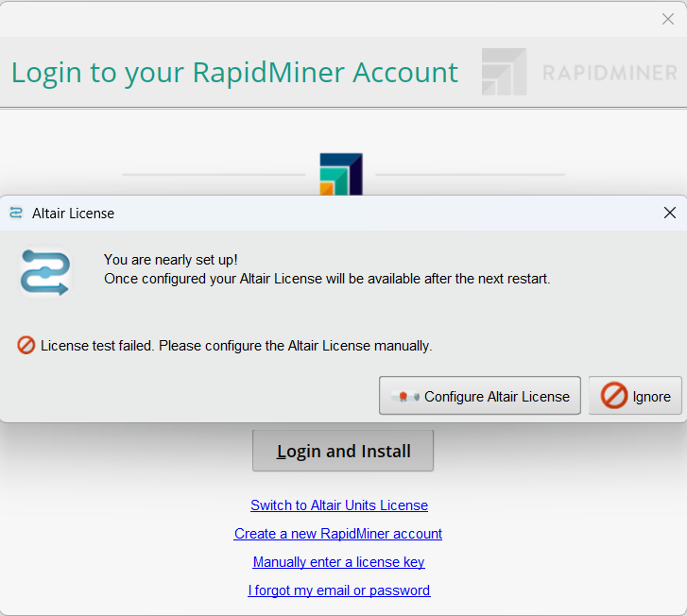The height and width of the screenshot is (616, 687).
Task: Click the colorful RapidMiner logo in the login window
Action: pos(341,174)
